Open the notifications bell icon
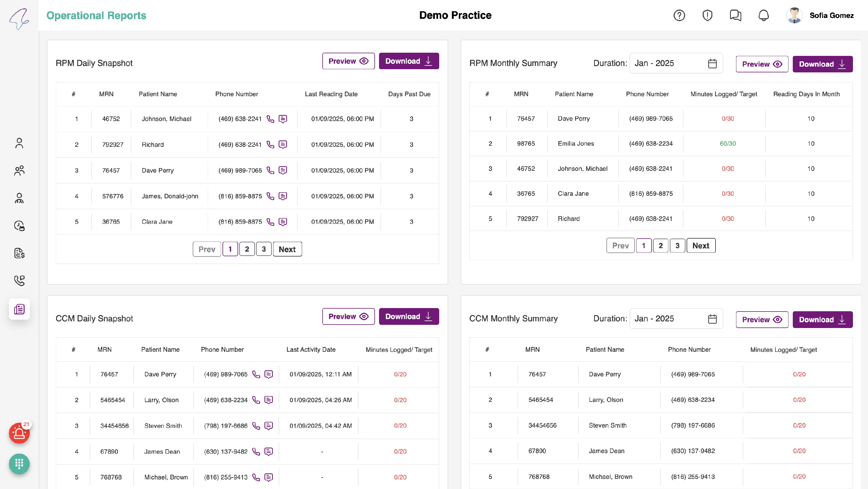The image size is (868, 489). pos(763,16)
